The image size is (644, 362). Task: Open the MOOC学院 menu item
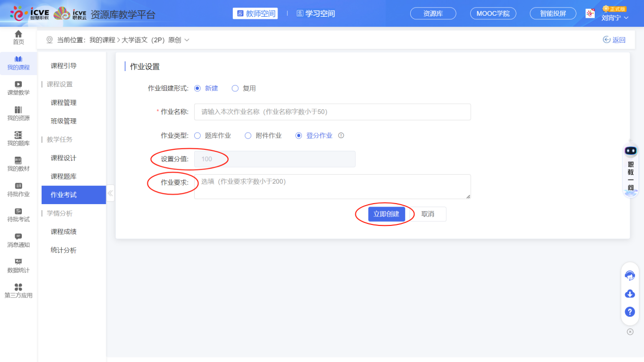coord(493,14)
